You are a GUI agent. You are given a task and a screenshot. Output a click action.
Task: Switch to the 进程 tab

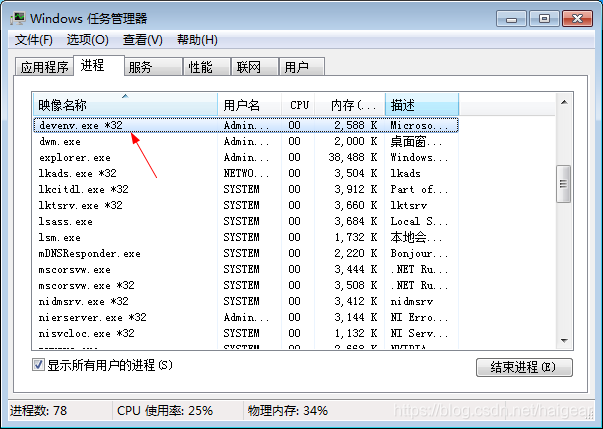[99, 65]
